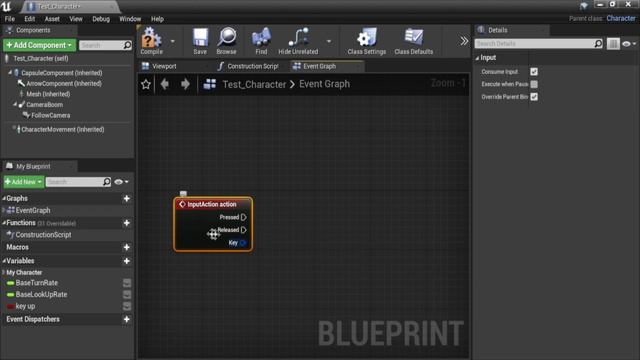Image resolution: width=640 pixels, height=360 pixels.
Task: Open the Find tool in toolbar
Action: [x=261, y=41]
